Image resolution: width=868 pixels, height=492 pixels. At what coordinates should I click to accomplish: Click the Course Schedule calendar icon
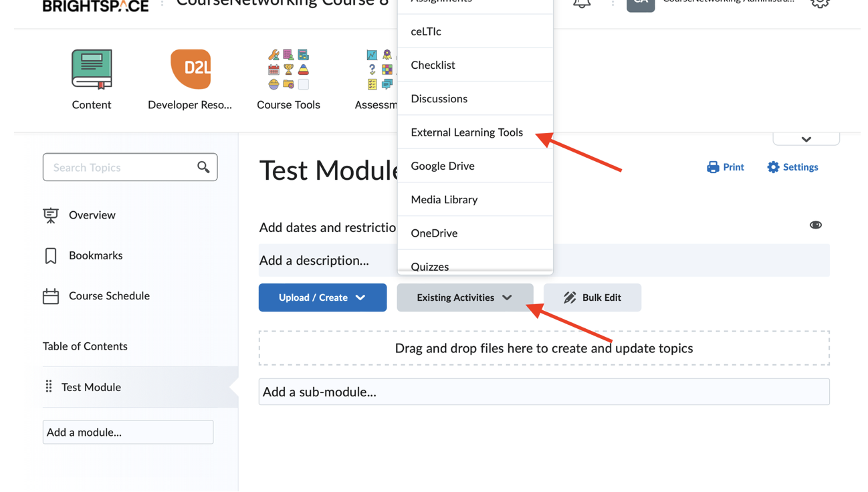(x=51, y=296)
